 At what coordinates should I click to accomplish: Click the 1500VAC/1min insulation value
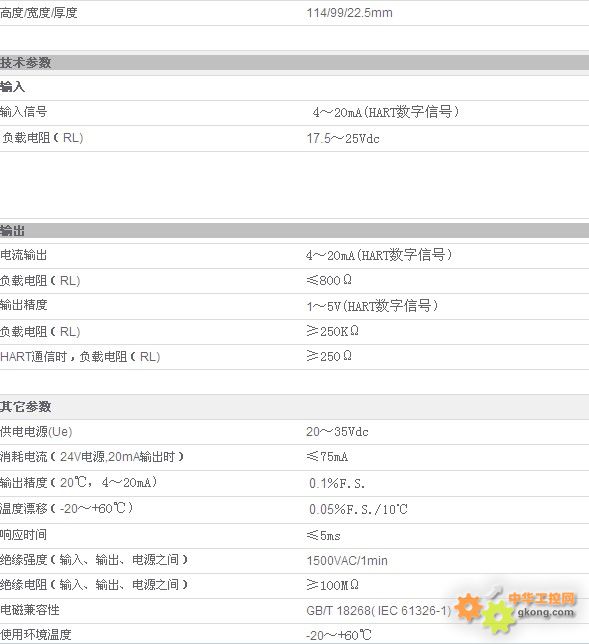pos(347,561)
